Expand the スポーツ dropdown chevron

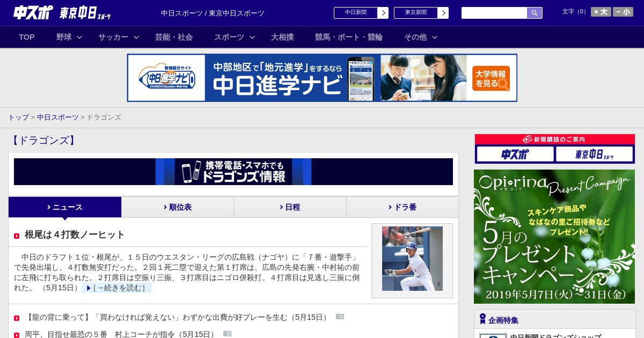252,37
